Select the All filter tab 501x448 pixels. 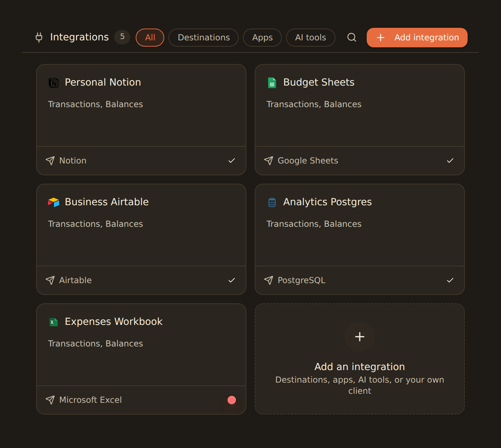tap(150, 38)
